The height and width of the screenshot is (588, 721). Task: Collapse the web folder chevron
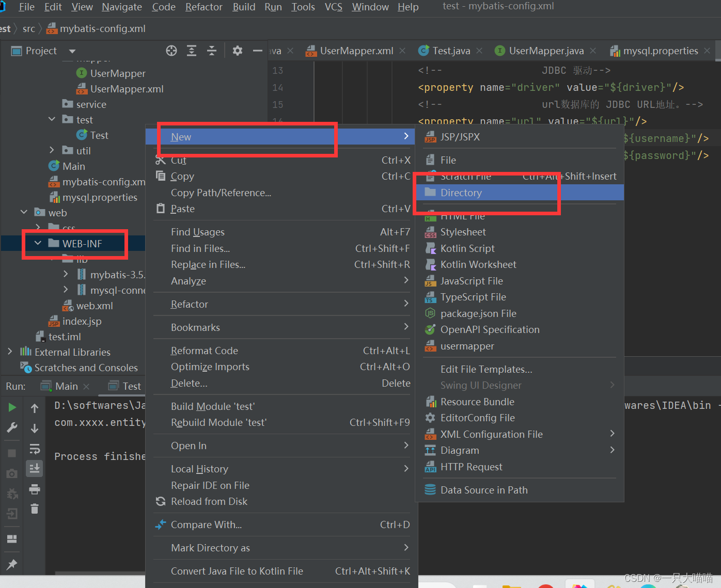click(x=24, y=212)
